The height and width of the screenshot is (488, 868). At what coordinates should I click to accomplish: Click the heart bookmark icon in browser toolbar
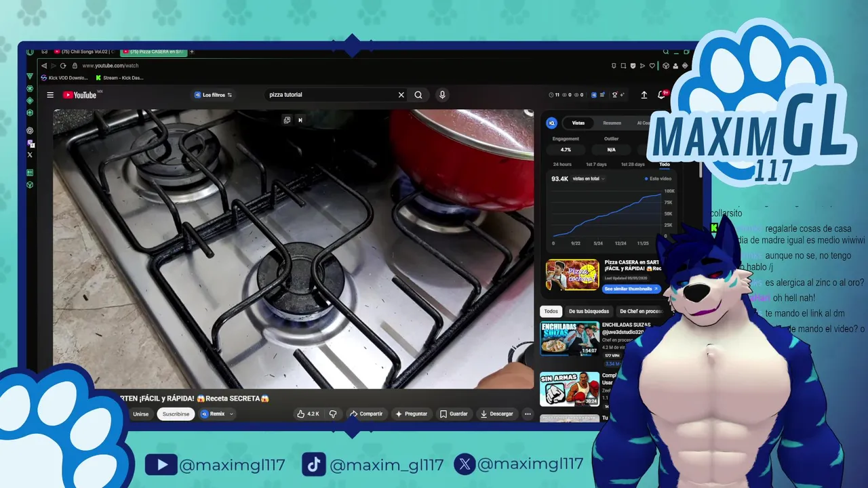click(652, 66)
